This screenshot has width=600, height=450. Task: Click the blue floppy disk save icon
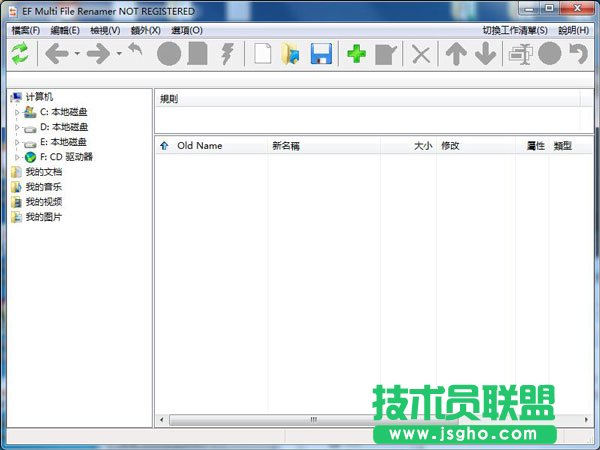pyautogui.click(x=321, y=54)
